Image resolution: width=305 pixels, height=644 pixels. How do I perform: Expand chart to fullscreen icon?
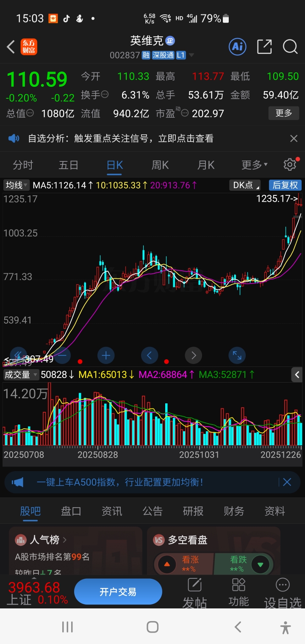tap(237, 355)
